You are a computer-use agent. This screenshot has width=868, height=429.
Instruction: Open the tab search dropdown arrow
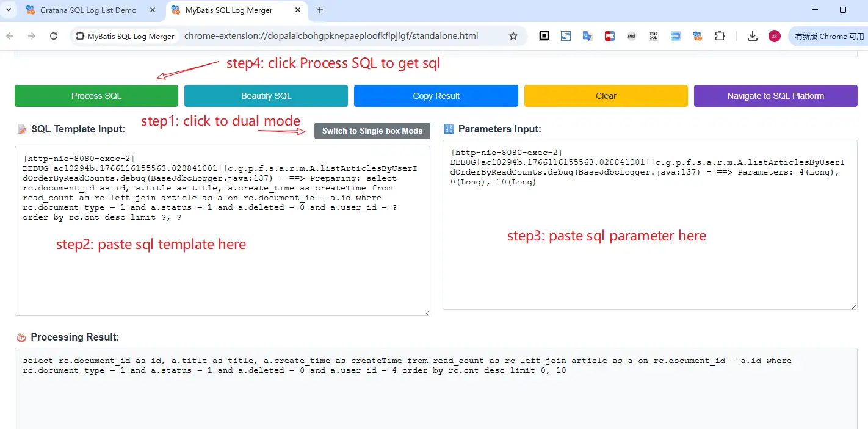point(9,10)
